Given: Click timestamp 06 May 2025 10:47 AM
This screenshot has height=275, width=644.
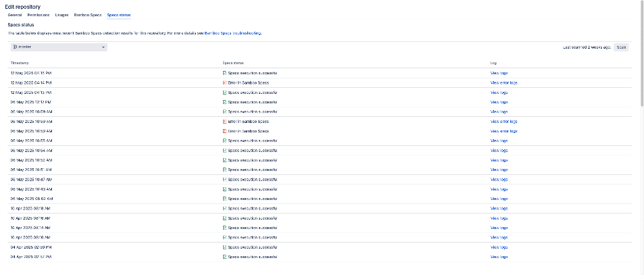Looking at the screenshot, I should coord(31,179).
